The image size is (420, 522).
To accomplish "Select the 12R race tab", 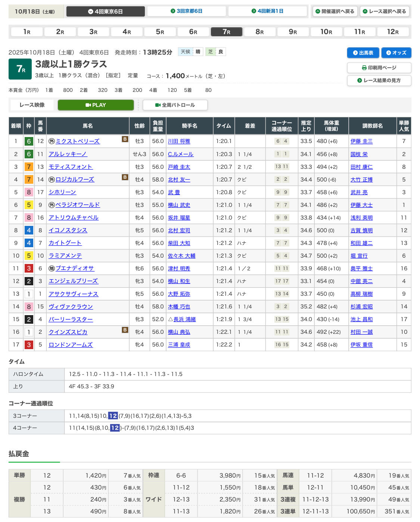I will click(x=393, y=32).
